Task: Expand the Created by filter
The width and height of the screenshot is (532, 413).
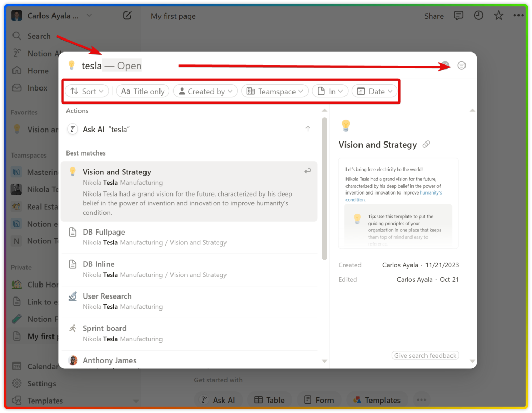Action: tap(205, 91)
